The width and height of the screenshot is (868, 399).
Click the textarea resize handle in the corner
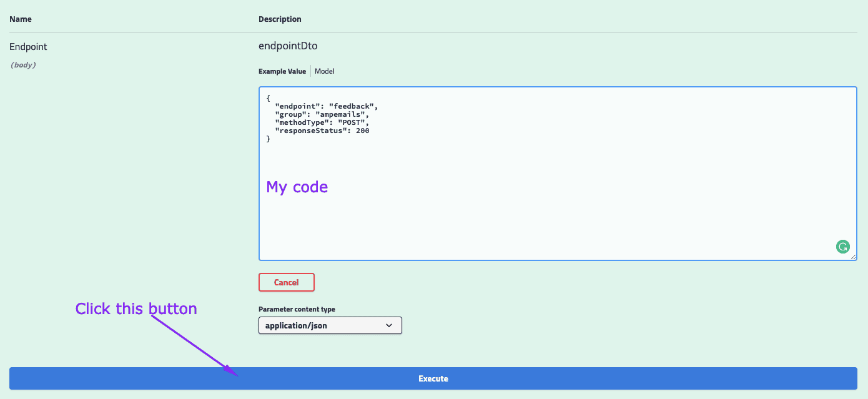pos(852,256)
